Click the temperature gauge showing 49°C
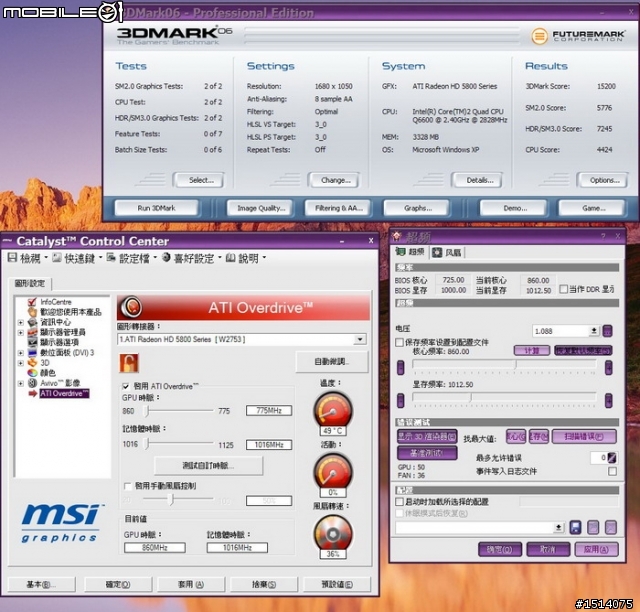Image resolution: width=640 pixels, height=612 pixels. 333,410
